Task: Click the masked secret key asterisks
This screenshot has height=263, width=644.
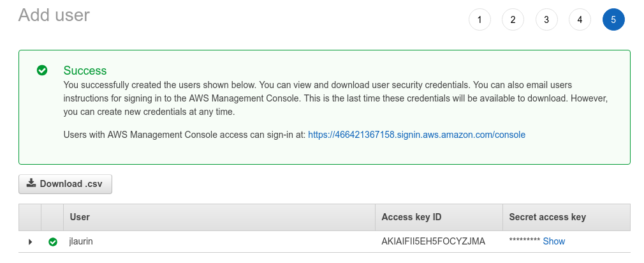Action: 525,241
